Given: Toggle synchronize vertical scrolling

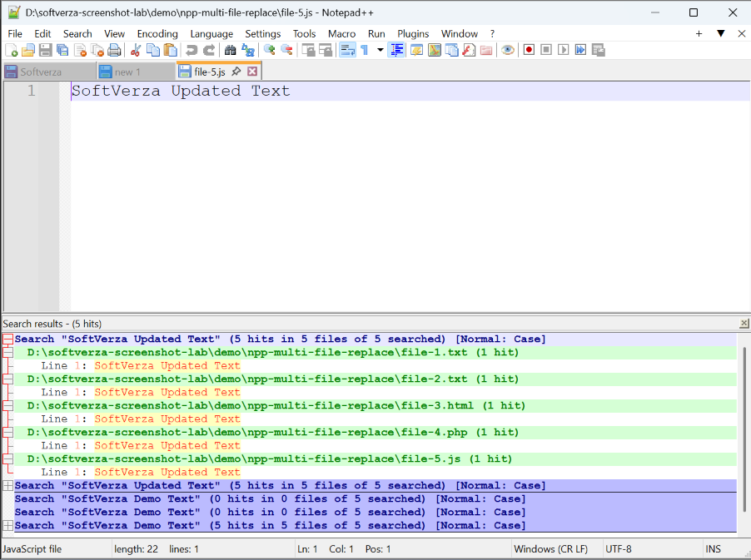Looking at the screenshot, I should [308, 50].
